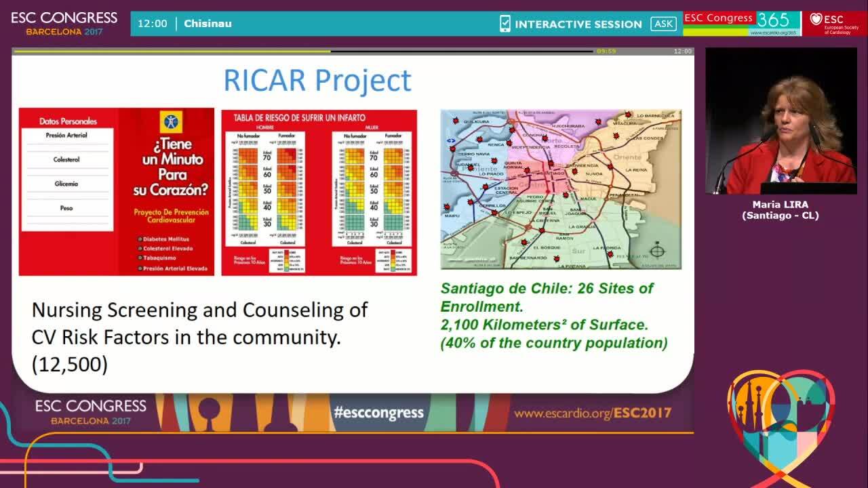Image resolution: width=868 pixels, height=488 pixels.
Task: Click the RICAR Project slide title
Action: coord(317,80)
